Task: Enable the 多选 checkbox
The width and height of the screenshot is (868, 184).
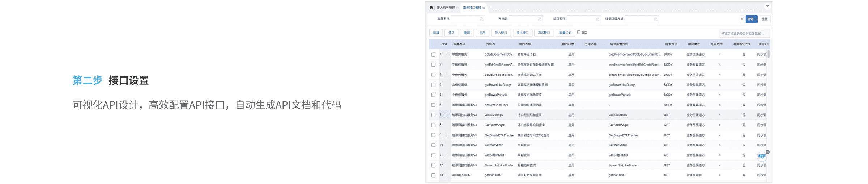Action: 579,32
